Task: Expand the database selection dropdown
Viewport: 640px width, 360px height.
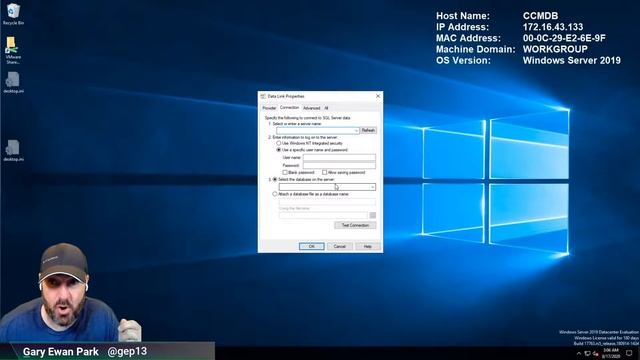Action: (372, 187)
